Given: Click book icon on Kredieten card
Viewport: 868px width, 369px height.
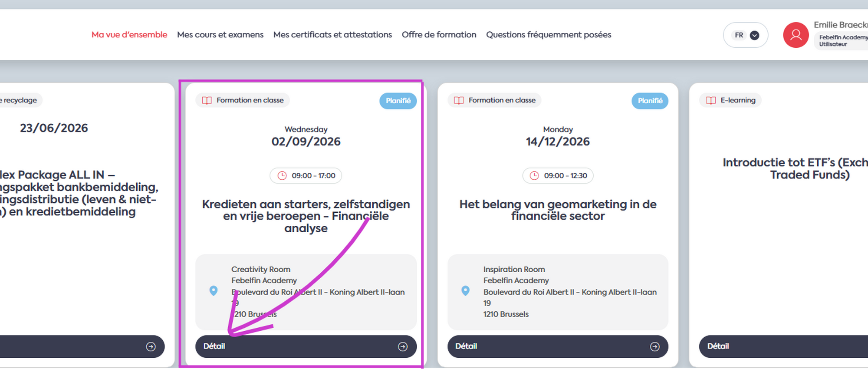Looking at the screenshot, I should coord(207,100).
